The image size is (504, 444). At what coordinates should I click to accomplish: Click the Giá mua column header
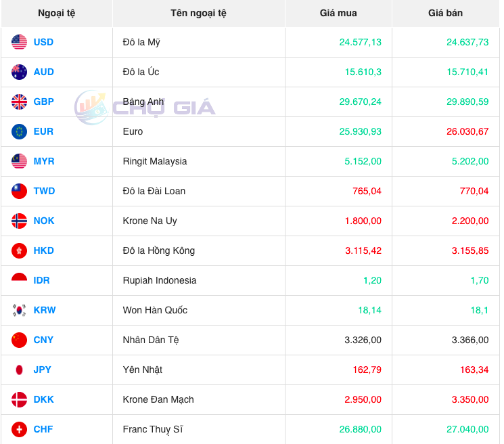click(338, 13)
